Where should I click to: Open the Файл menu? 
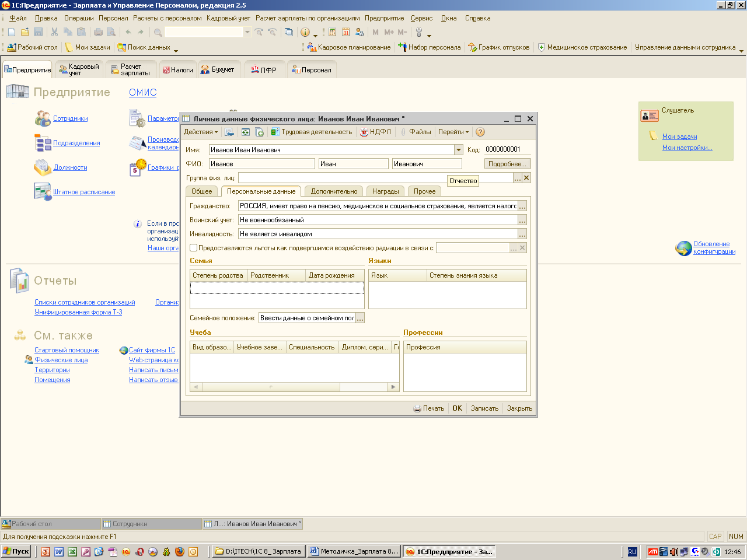pyautogui.click(x=18, y=18)
